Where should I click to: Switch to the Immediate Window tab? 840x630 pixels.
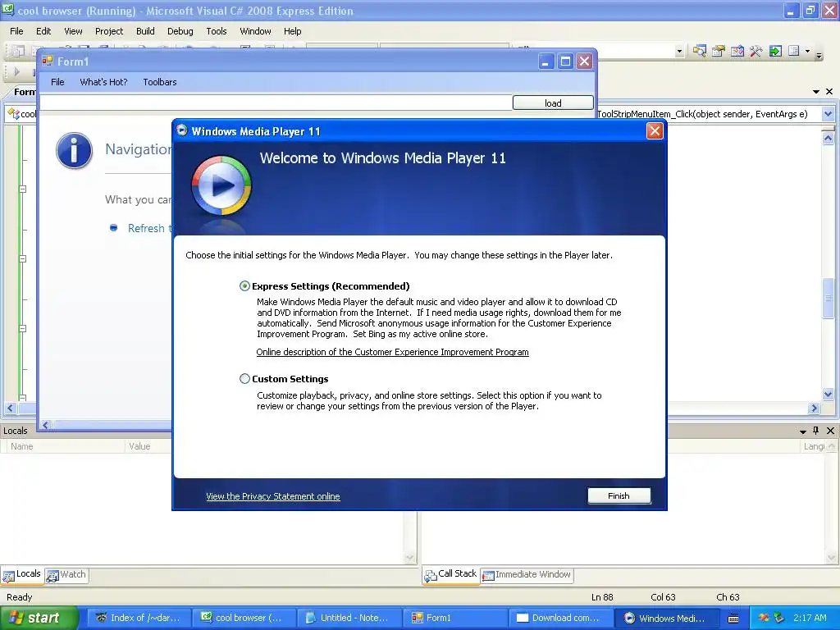(527, 574)
